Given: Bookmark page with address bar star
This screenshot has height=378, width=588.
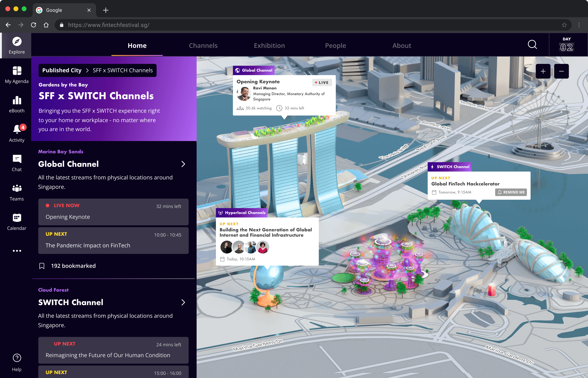Looking at the screenshot, I should [x=564, y=25].
